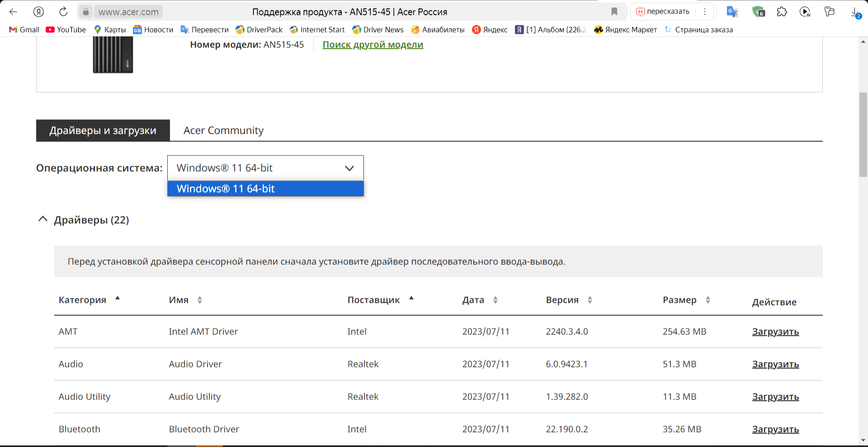
Task: Open the three-dot menu beside пересказать
Action: click(x=705, y=12)
